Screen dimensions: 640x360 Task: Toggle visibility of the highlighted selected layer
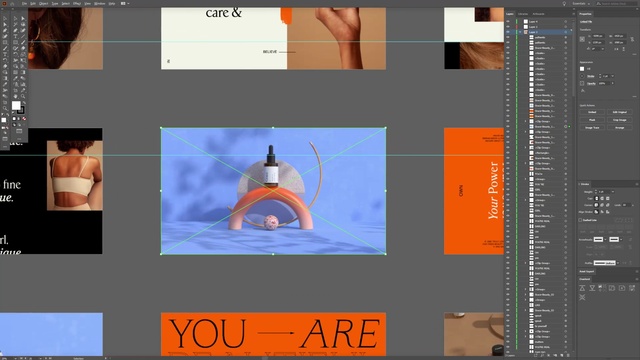point(508,32)
